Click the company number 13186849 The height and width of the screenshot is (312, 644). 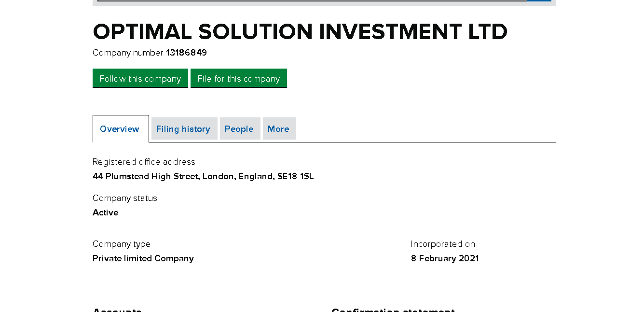click(x=186, y=53)
